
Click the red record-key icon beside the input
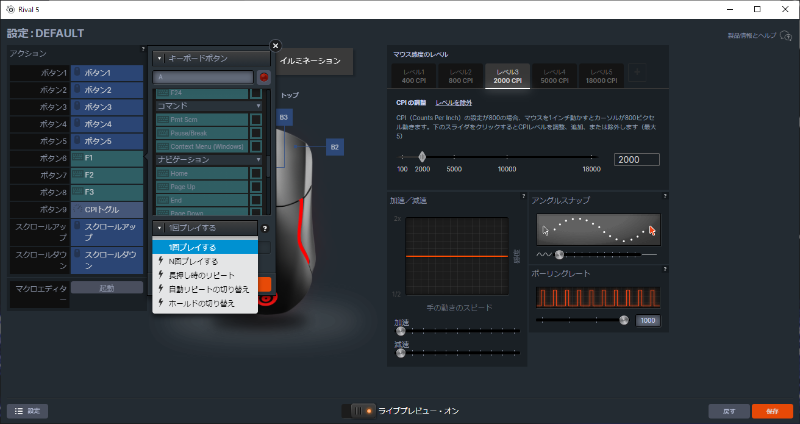pos(264,77)
